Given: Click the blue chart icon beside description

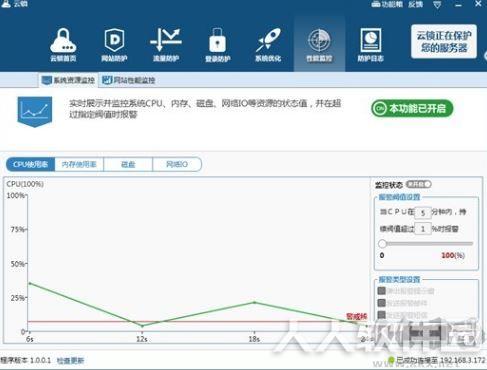Looking at the screenshot, I should coord(35,111).
